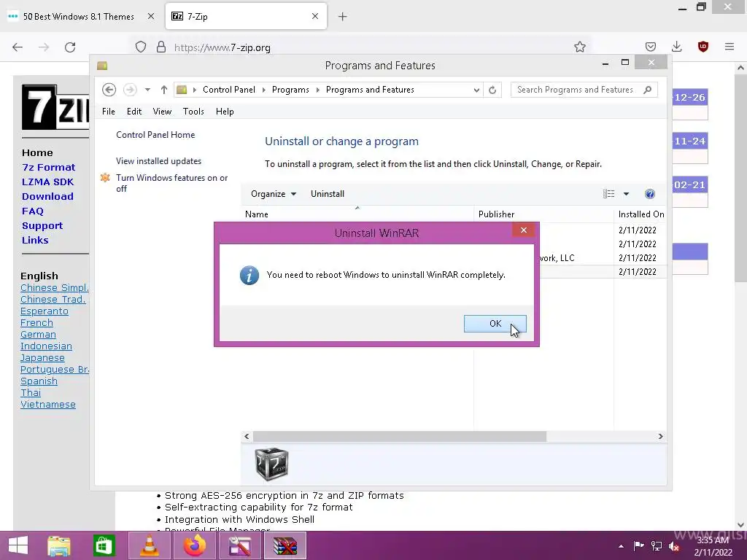Viewport: 747px width, 560px height.
Task: Sort by the Name column header
Action: pyautogui.click(x=357, y=214)
